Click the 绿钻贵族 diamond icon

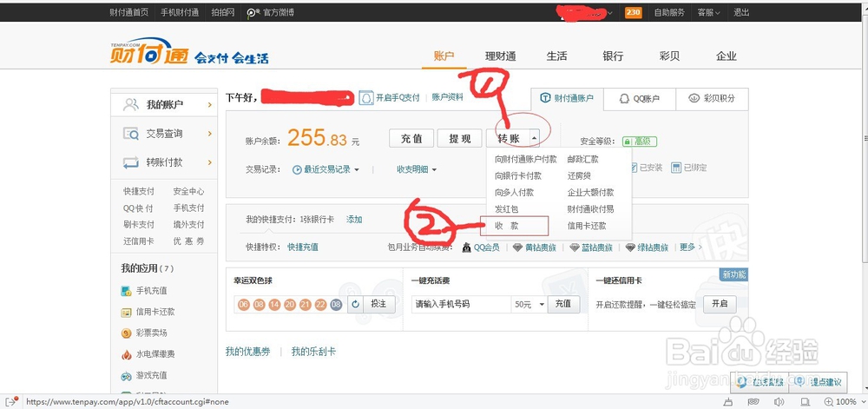630,247
